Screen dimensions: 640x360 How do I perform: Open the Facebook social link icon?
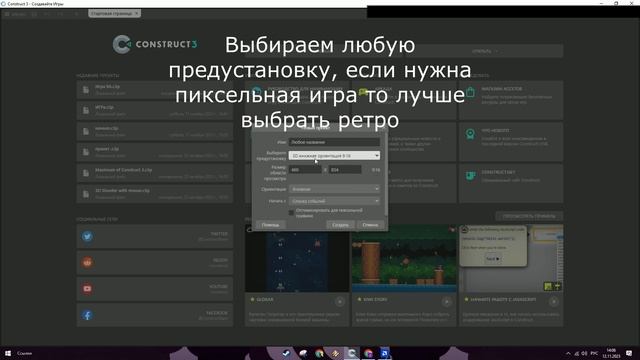click(87, 315)
